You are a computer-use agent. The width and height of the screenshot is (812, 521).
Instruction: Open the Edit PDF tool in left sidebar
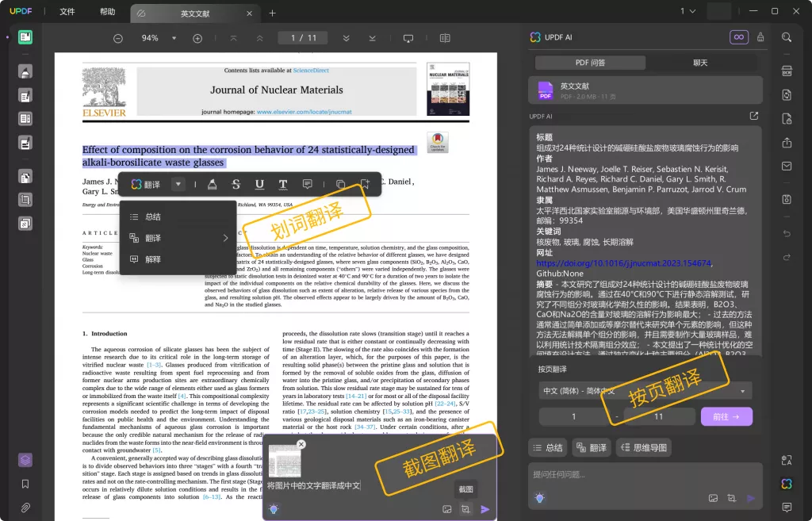[x=25, y=95]
